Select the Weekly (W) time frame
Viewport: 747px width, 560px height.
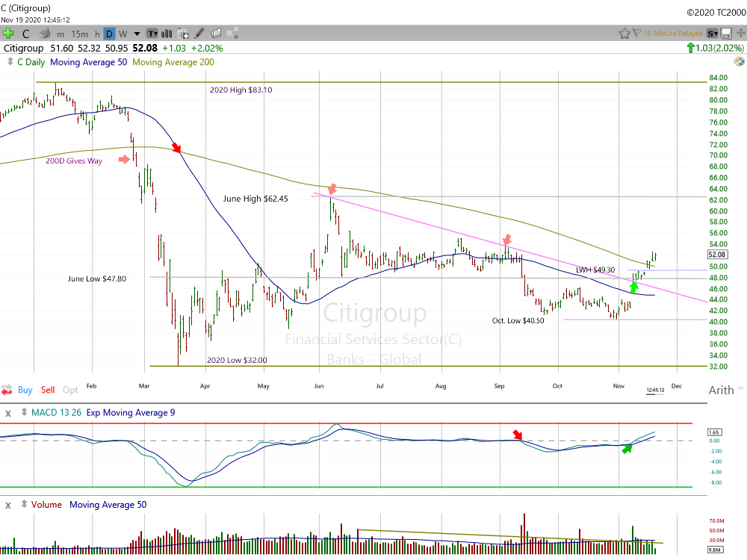point(123,34)
